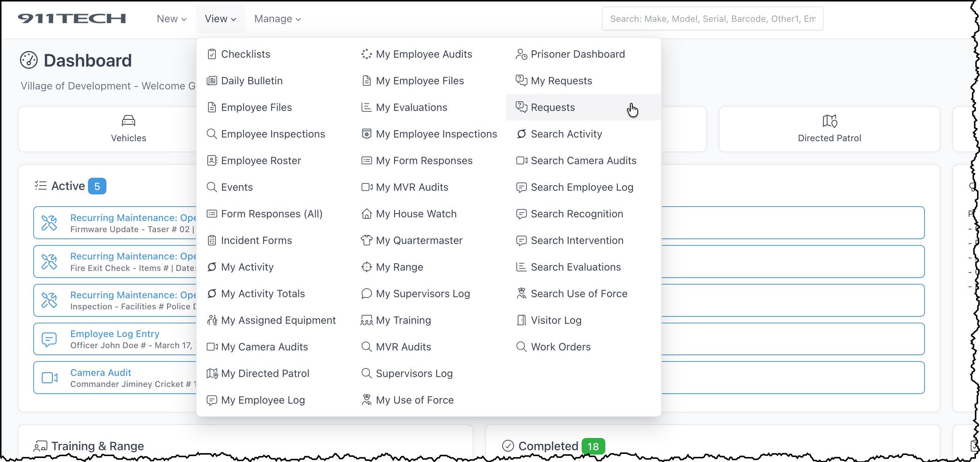Screen dimensions: 980x462
Task: Click the Prisoner Dashboard person icon
Action: [x=521, y=54]
